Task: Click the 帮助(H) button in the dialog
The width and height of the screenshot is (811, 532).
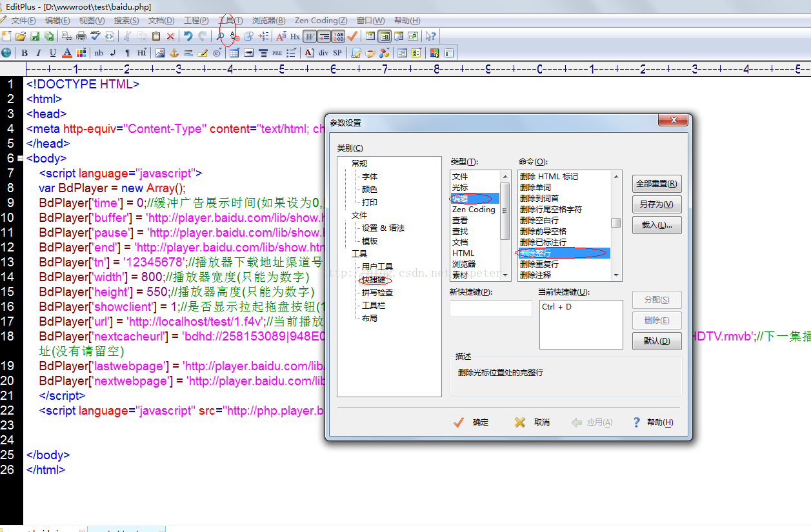Action: pyautogui.click(x=652, y=422)
